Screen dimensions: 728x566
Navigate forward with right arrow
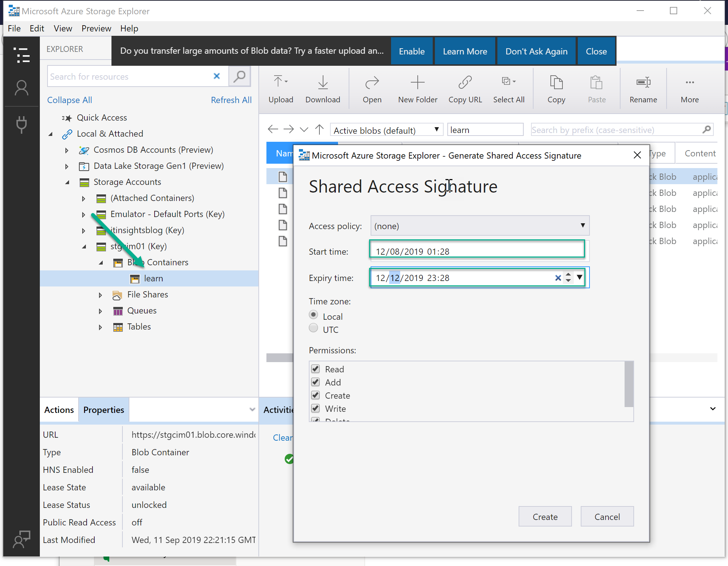[289, 129]
